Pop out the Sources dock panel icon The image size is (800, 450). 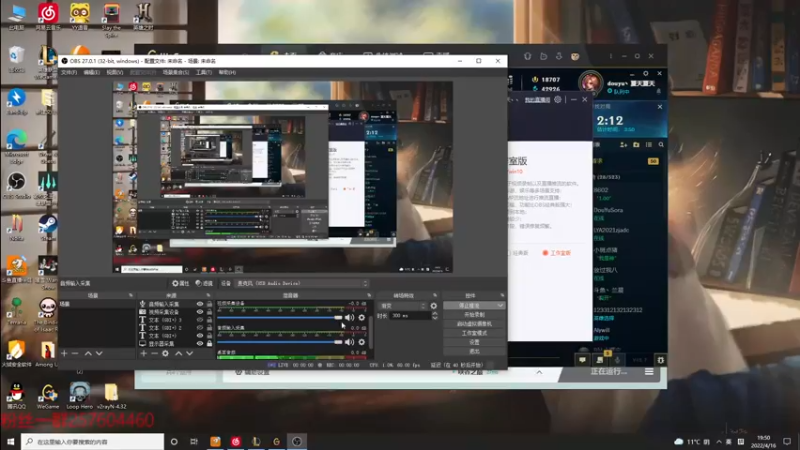point(208,295)
